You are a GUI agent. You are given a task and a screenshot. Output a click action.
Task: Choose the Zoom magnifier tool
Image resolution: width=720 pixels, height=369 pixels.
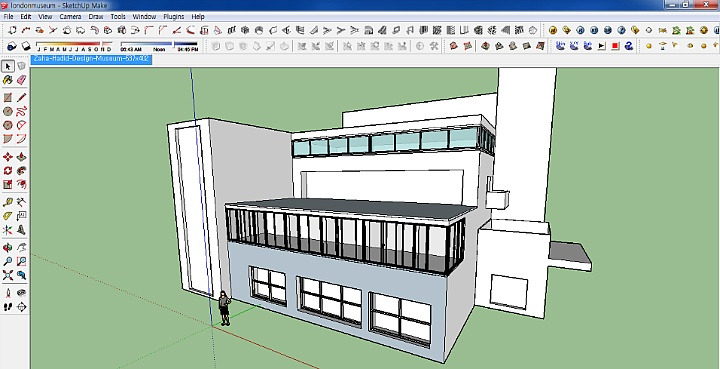(8, 262)
